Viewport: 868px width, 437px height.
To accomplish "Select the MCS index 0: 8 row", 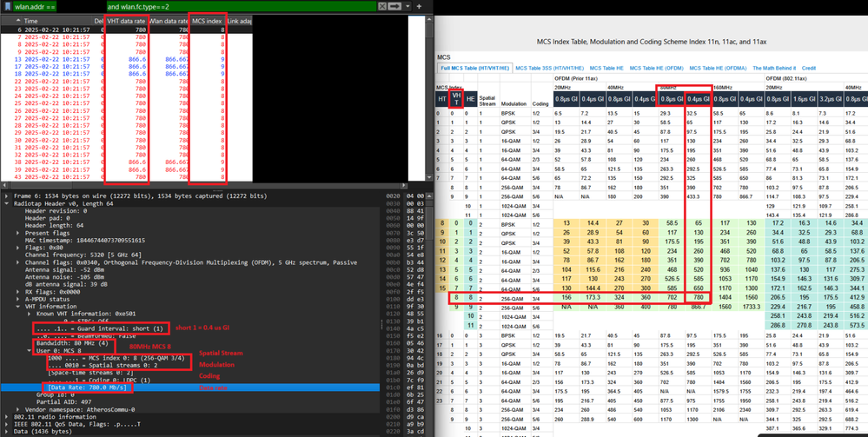I will (190, 358).
